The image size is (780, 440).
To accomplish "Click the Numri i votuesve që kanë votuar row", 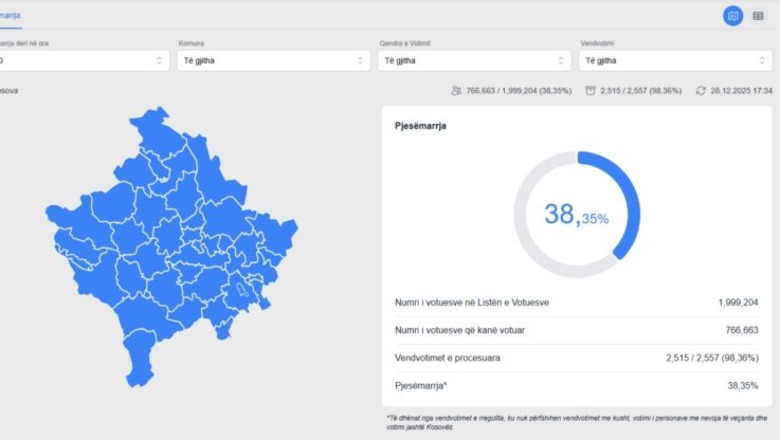I will (x=576, y=330).
